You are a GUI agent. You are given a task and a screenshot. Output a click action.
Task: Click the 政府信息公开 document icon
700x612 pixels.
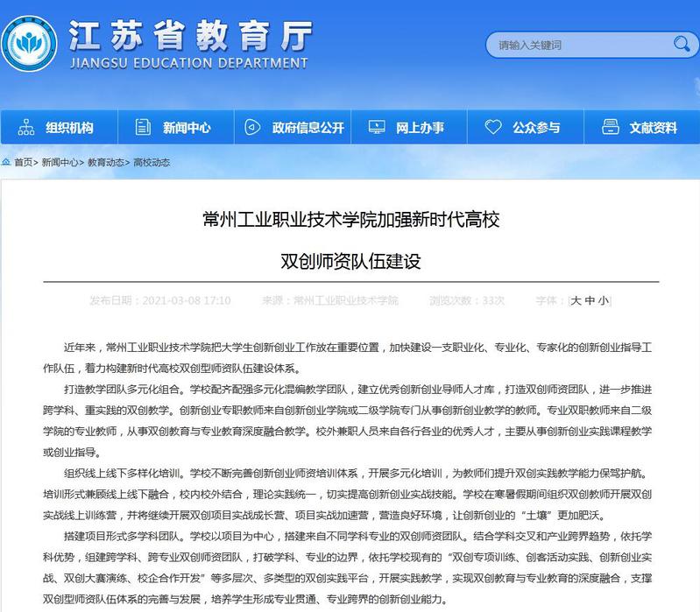tap(252, 128)
